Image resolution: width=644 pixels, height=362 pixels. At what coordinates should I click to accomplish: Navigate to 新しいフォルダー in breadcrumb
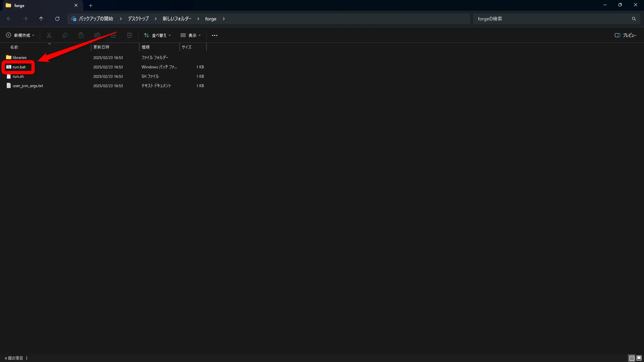coord(177,19)
